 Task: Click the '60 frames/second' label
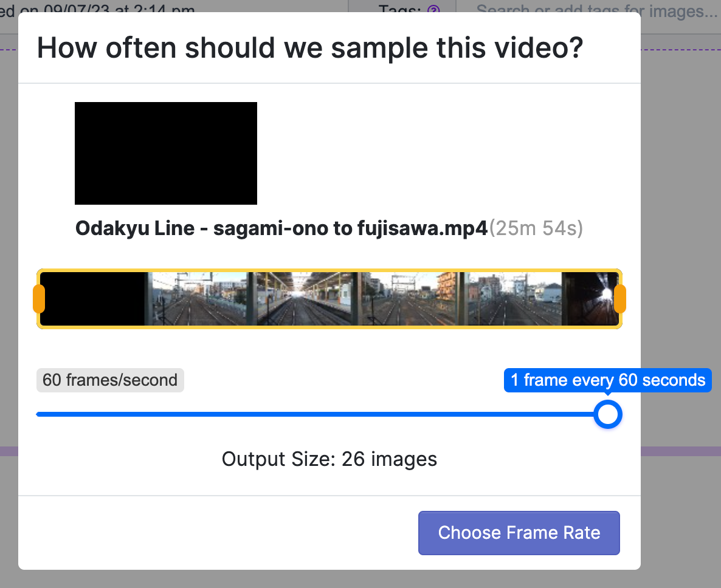[x=110, y=380]
